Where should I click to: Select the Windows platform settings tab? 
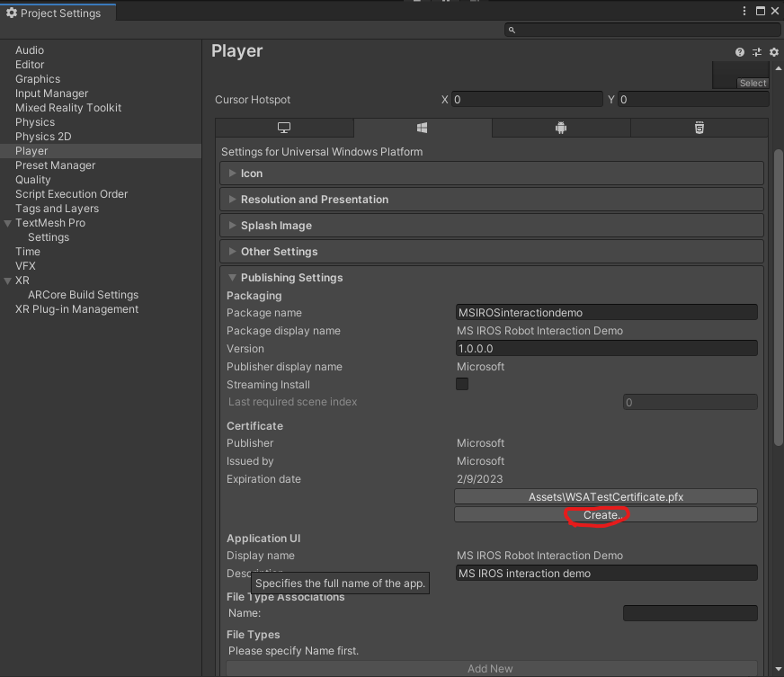(x=423, y=128)
